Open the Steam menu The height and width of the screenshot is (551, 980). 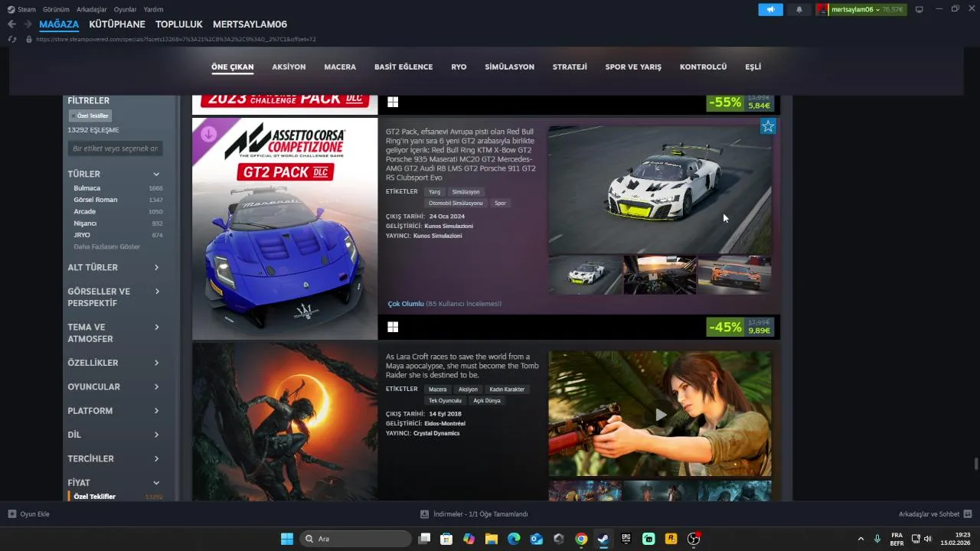21,9
